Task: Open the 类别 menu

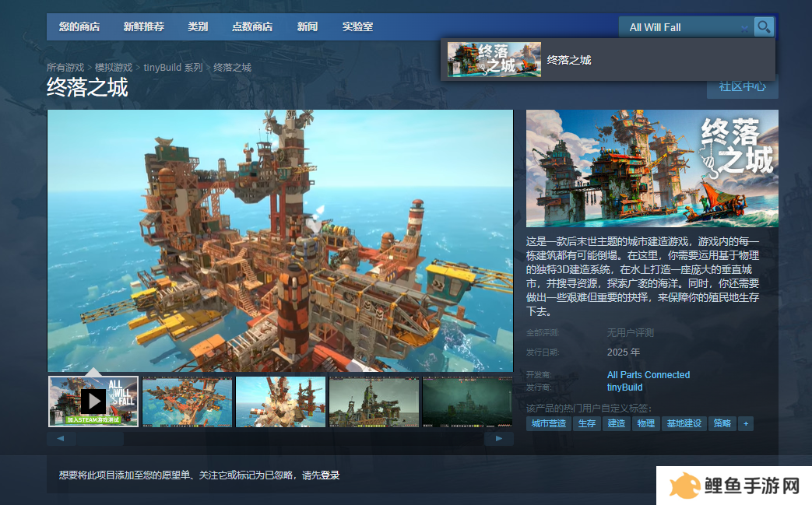Action: 198,27
